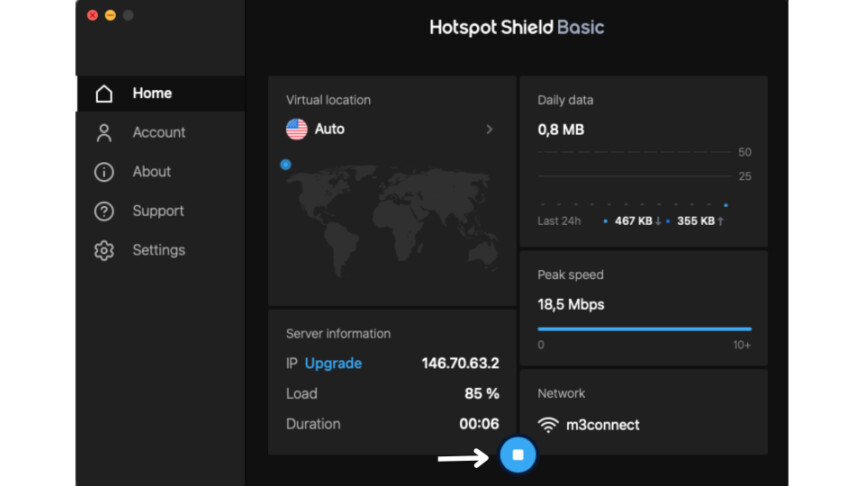
Task: Click the Account person icon
Action: click(x=104, y=133)
